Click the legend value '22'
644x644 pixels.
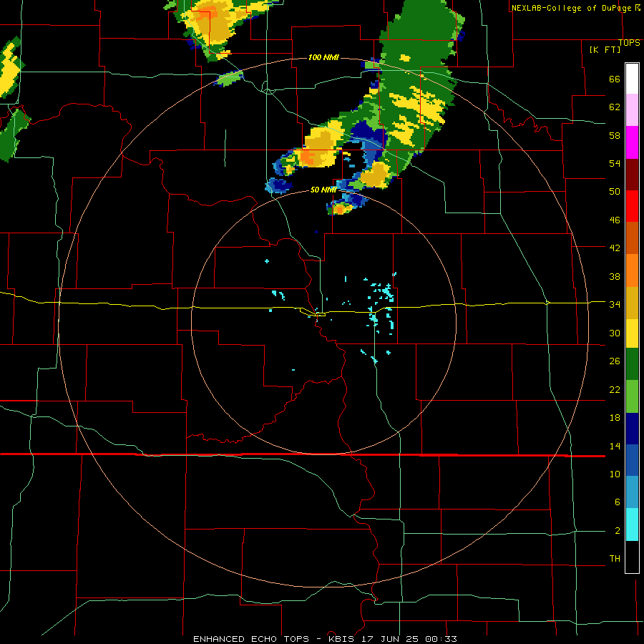[615, 389]
